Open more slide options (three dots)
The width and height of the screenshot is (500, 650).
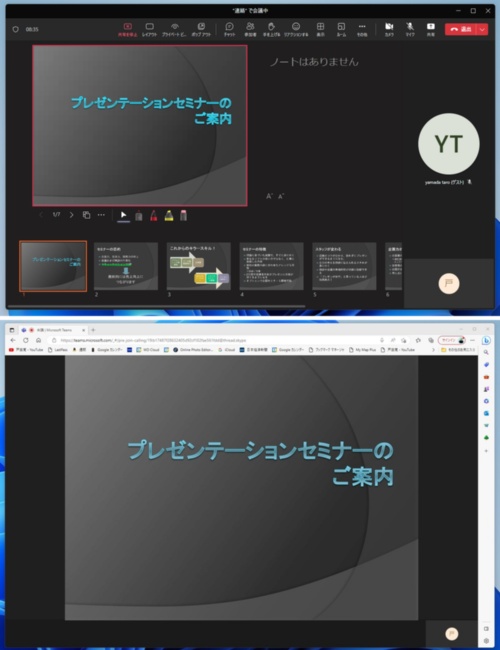point(101,215)
